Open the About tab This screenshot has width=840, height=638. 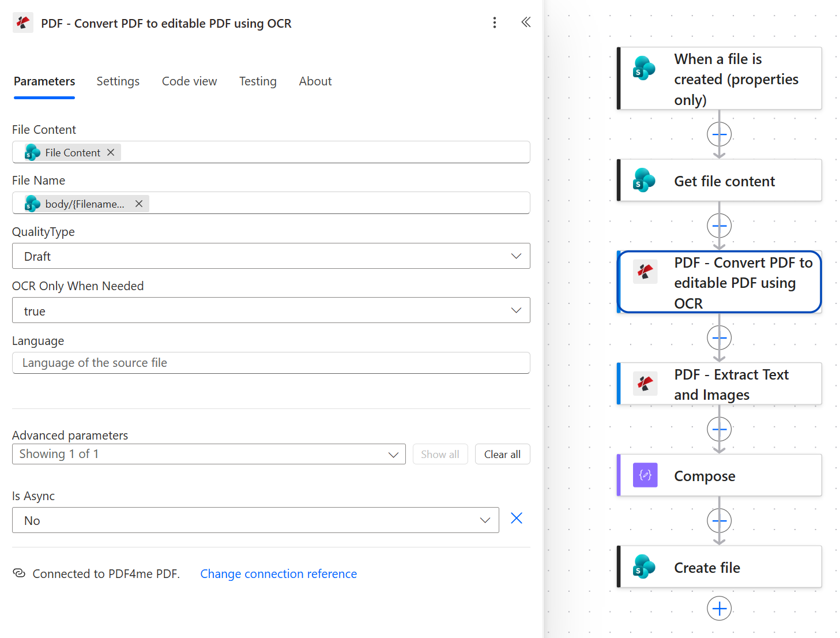point(315,81)
